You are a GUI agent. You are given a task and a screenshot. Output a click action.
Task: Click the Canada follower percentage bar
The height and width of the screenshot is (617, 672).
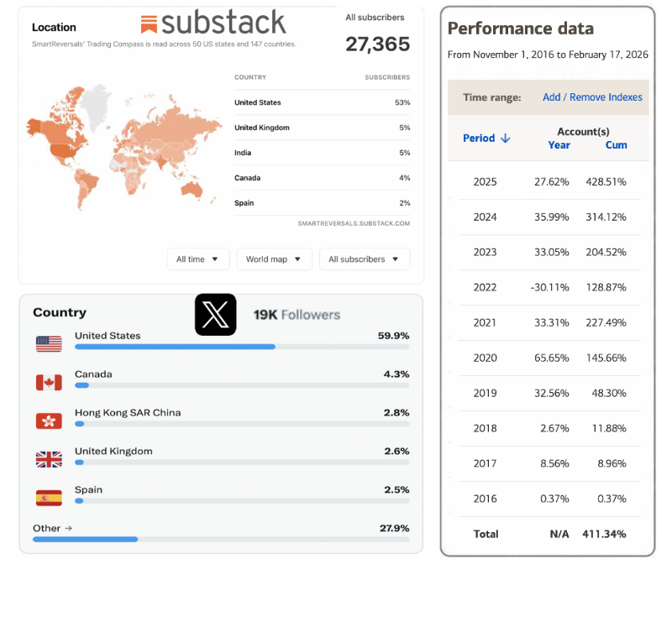coord(242,385)
